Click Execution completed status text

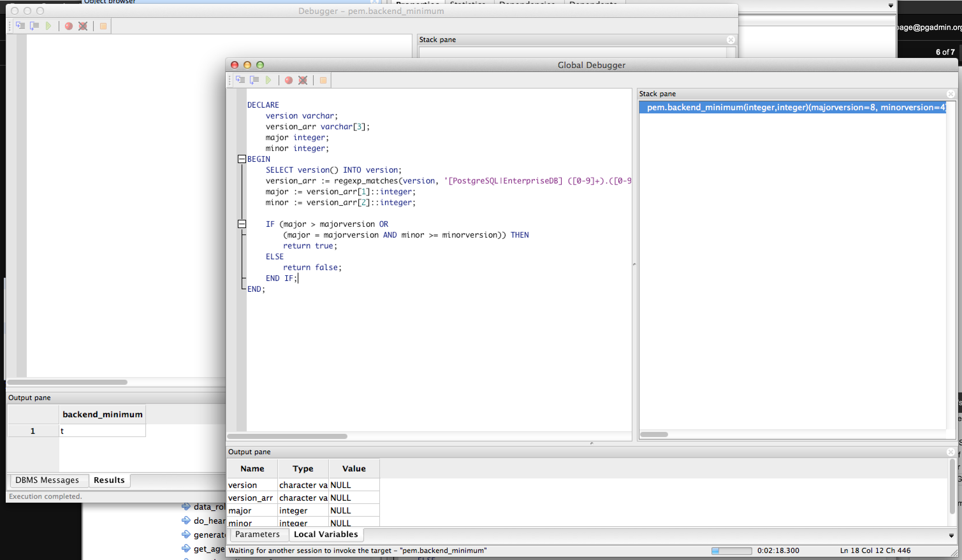(x=46, y=496)
